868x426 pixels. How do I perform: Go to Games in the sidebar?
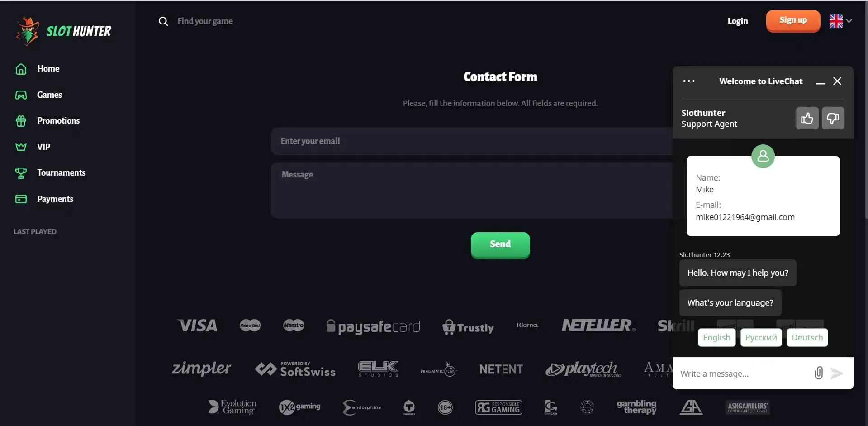coord(49,95)
